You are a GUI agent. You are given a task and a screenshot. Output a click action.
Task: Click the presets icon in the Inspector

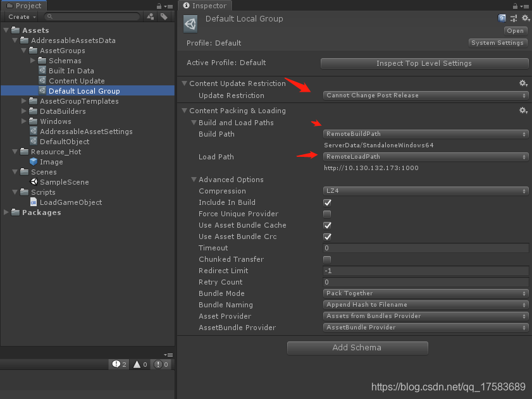[514, 18]
